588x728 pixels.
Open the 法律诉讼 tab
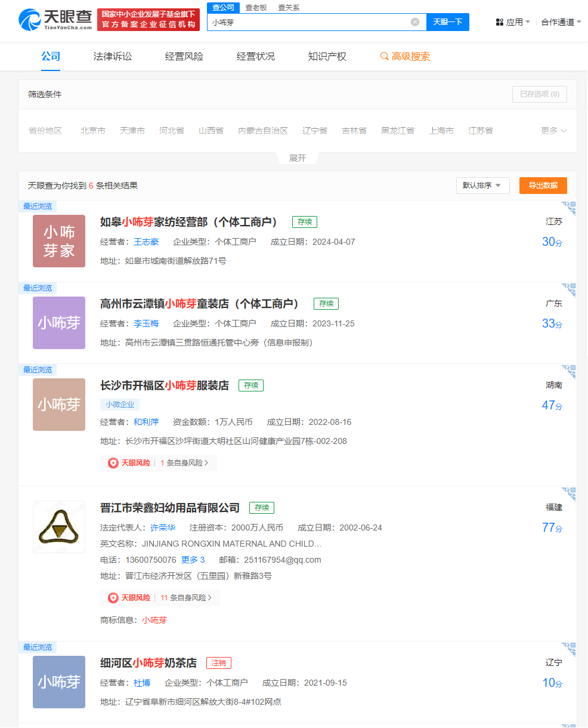[113, 57]
